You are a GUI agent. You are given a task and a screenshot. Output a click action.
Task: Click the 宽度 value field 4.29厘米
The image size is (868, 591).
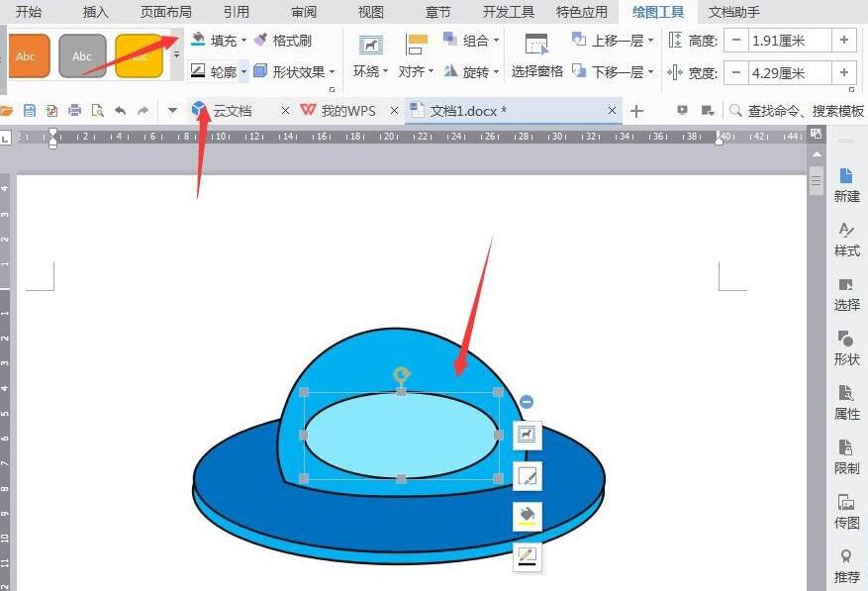(790, 72)
